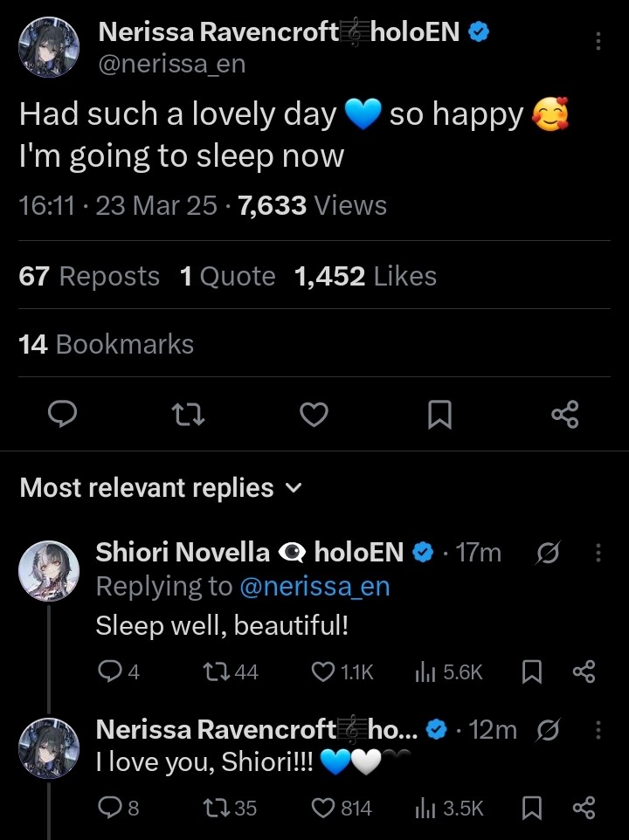
Task: Share Nerissa's 'I love you' reply
Action: 583,809
